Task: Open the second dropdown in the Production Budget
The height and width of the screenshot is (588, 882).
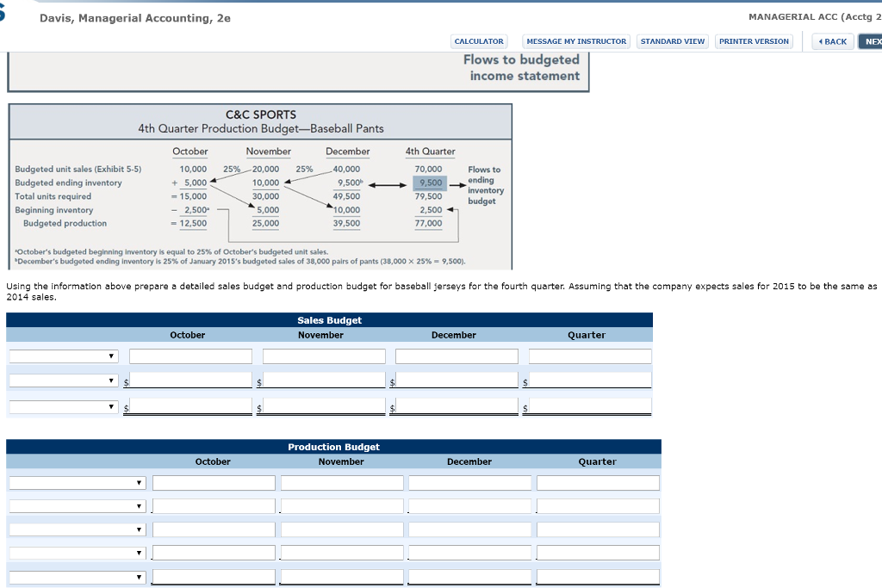Action: [x=76, y=505]
